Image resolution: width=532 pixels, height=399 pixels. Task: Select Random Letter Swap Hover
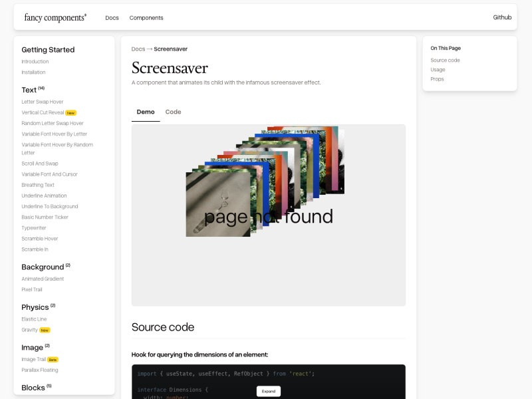click(53, 123)
